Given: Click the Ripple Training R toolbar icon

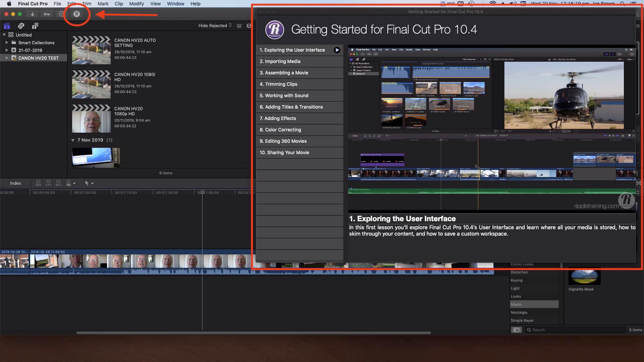Looking at the screenshot, I should click(x=76, y=14).
